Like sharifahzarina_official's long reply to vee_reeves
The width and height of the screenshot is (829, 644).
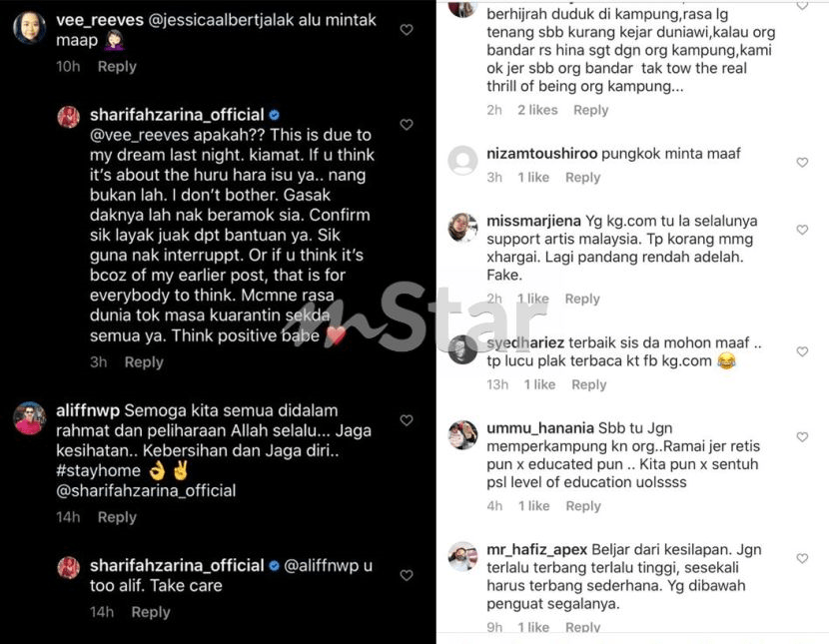coord(407,125)
